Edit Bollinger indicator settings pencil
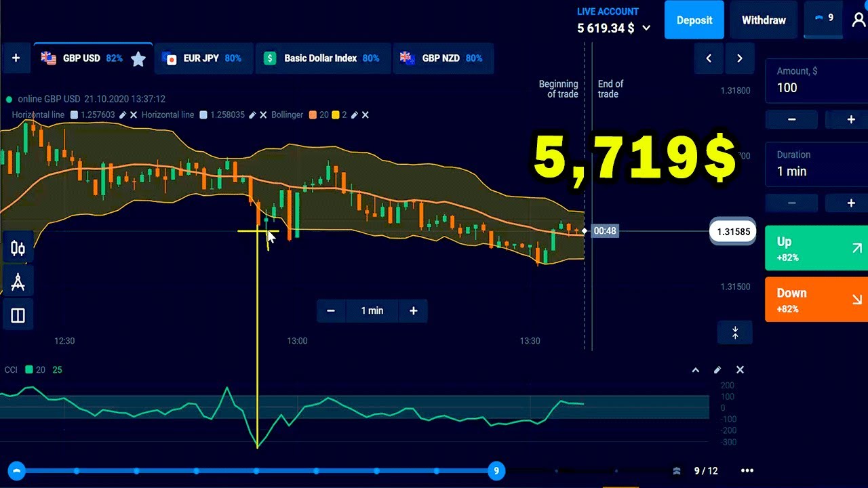 pyautogui.click(x=354, y=115)
